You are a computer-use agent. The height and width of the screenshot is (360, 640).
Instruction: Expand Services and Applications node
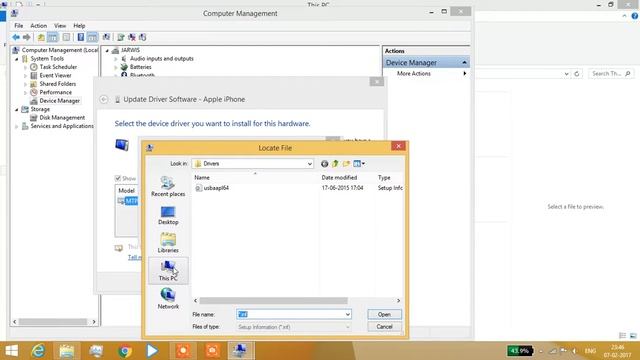pyautogui.click(x=17, y=127)
